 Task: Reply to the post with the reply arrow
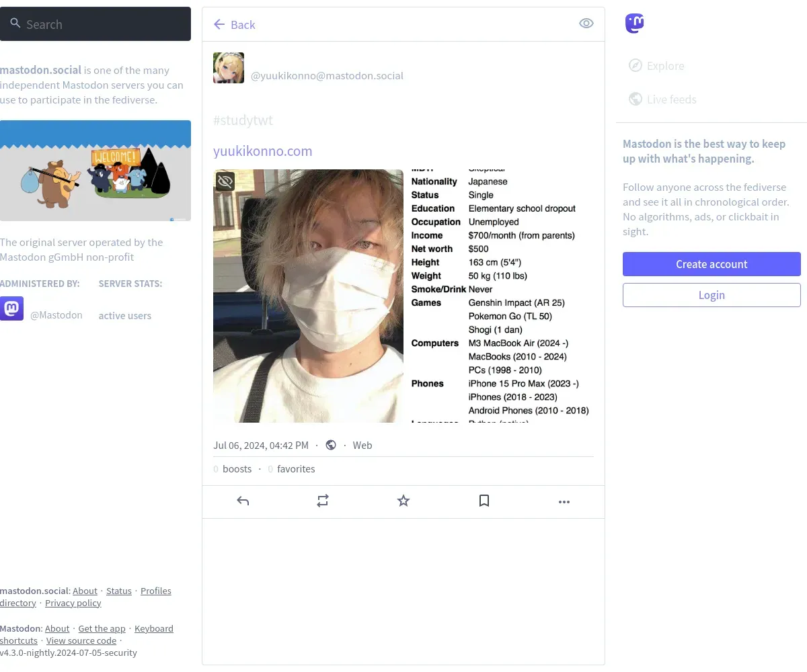(x=243, y=501)
